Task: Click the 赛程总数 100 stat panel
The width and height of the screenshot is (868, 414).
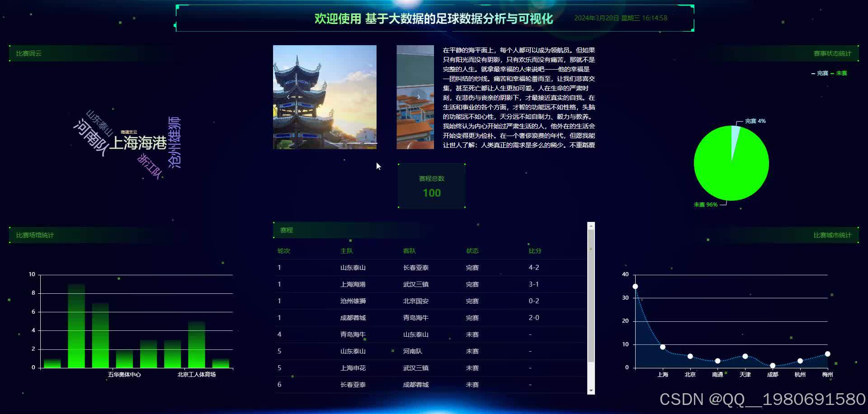Action: (432, 185)
